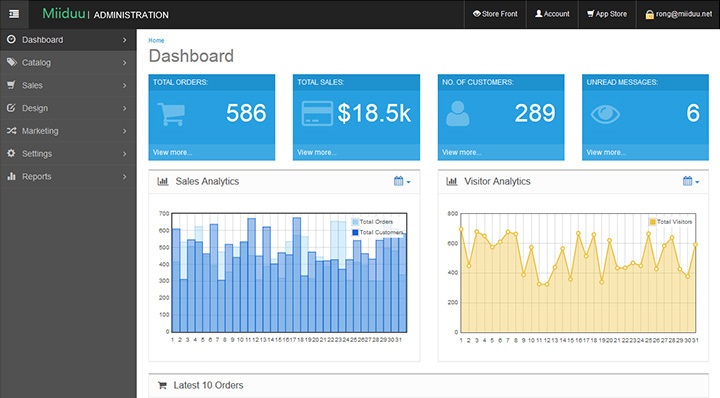Expand the Catalog chevron arrow

tap(124, 62)
